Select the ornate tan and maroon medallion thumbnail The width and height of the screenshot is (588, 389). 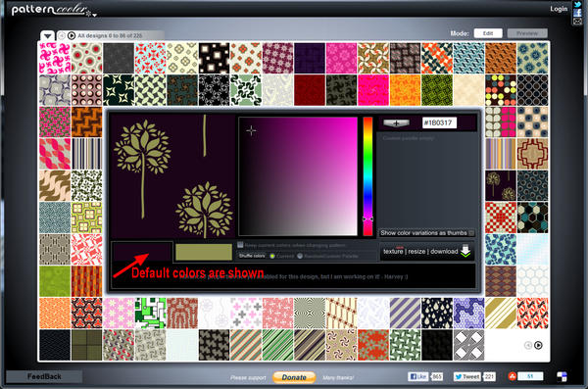tap(532, 154)
